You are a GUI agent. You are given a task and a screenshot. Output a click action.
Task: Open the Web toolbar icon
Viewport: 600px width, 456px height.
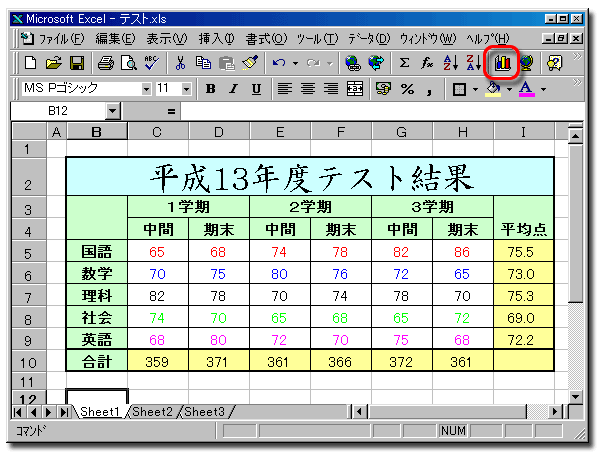pyautogui.click(x=376, y=63)
